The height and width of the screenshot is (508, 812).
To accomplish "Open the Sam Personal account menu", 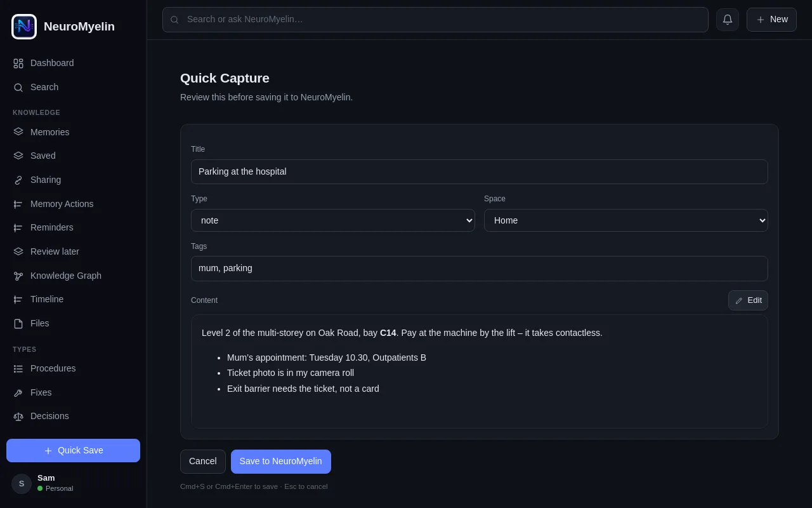I will pos(73,483).
